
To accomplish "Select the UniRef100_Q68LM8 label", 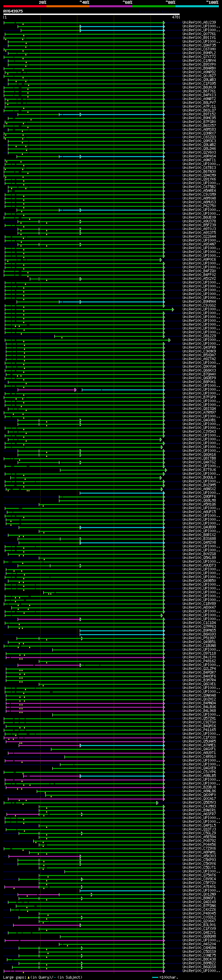I will coord(199,500).
